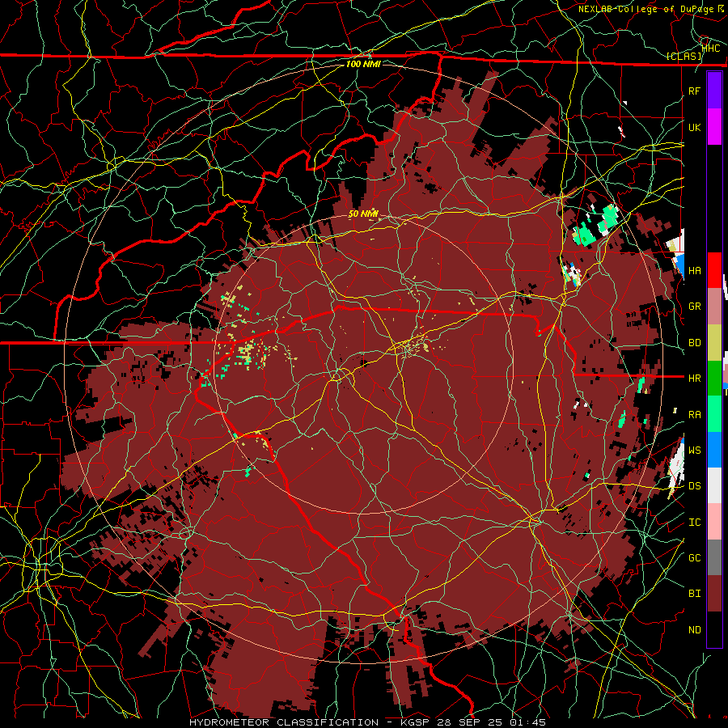Image resolution: width=728 pixels, height=728 pixels.
Task: Click the "100 NMI" range ring label
Action: (x=363, y=64)
